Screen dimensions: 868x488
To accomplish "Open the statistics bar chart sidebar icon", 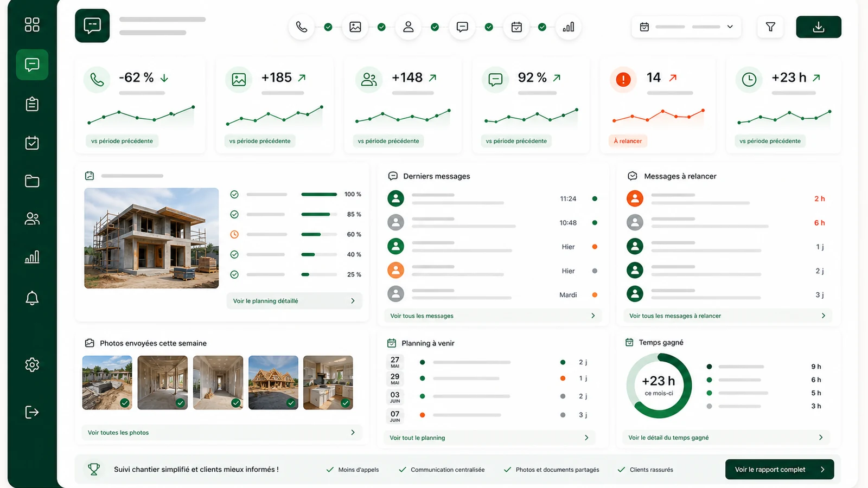I will 32,257.
